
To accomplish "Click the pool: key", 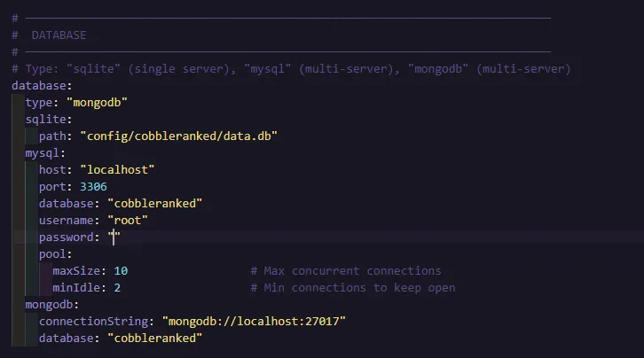I will click(56, 254).
